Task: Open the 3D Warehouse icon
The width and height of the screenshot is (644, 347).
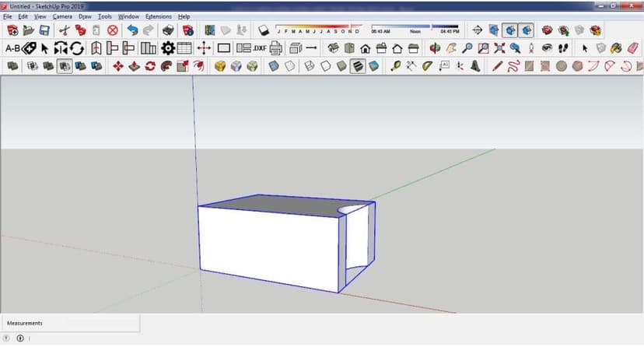Action: (547, 30)
